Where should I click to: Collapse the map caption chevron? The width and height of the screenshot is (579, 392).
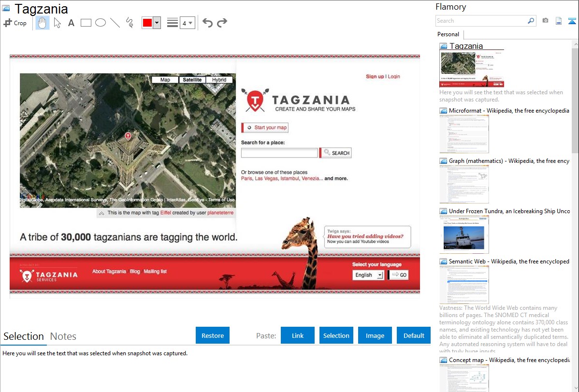(101, 213)
